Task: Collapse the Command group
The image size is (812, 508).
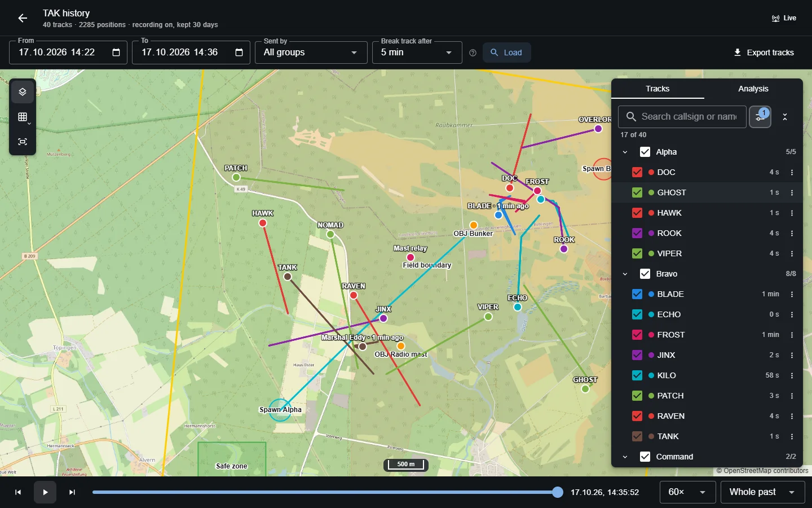Action: pyautogui.click(x=625, y=457)
